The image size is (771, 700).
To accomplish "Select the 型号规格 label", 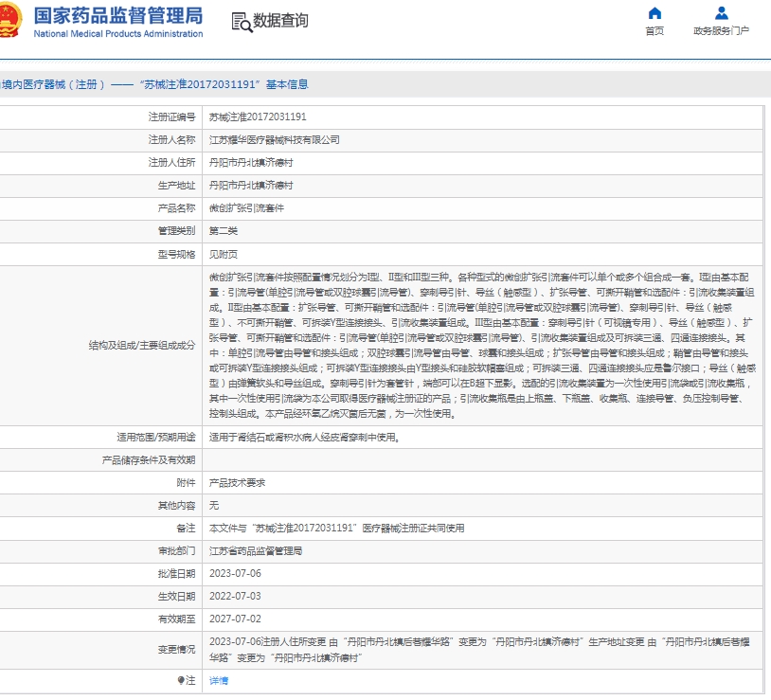I will pos(176,254).
